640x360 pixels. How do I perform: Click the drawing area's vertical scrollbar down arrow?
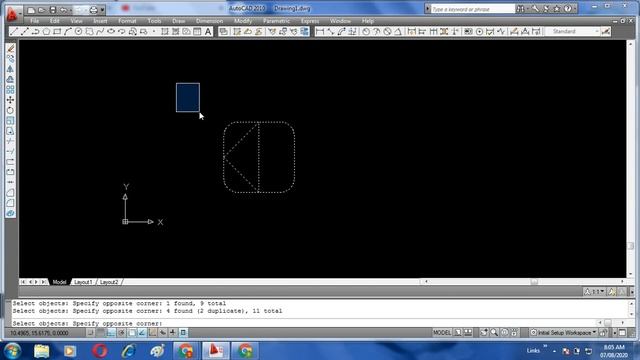tap(631, 274)
